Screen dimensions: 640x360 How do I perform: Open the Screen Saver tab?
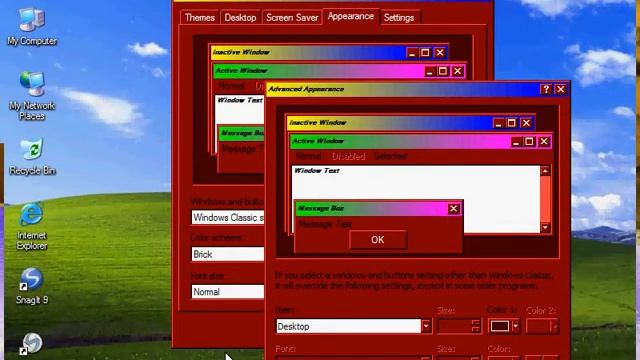pos(292,18)
